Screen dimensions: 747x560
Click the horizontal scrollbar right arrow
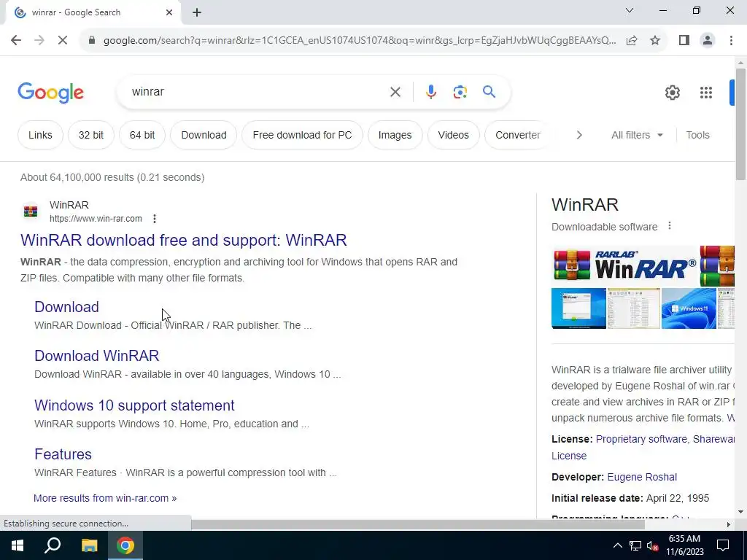coord(728,525)
